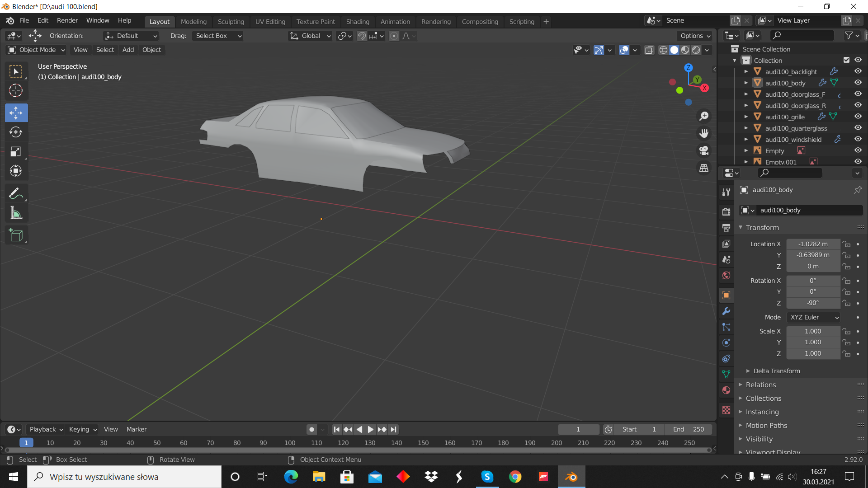Viewport: 868px width, 488px height.
Task: Open the Object Mode dropdown
Action: (x=37, y=50)
